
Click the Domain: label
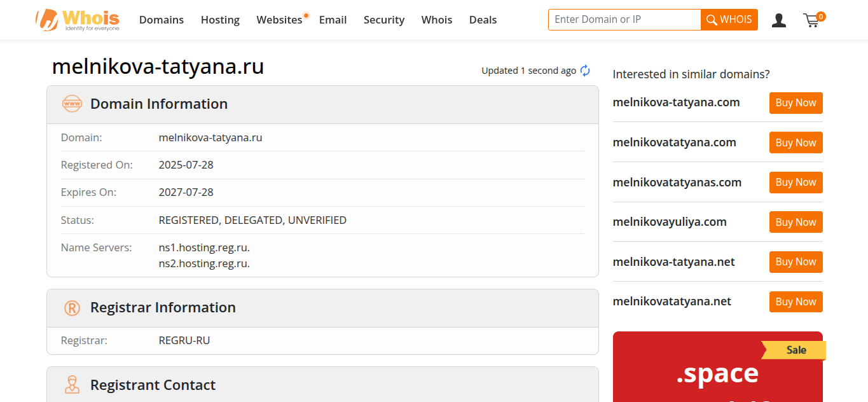81,137
